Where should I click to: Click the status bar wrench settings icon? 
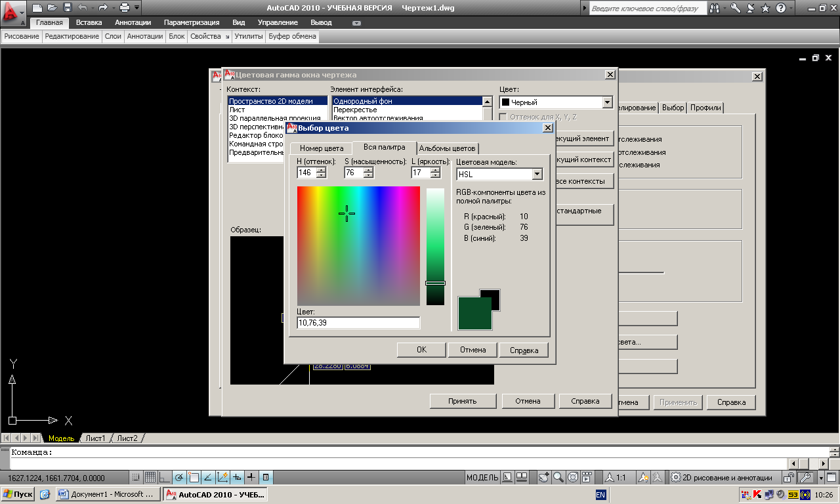click(807, 477)
